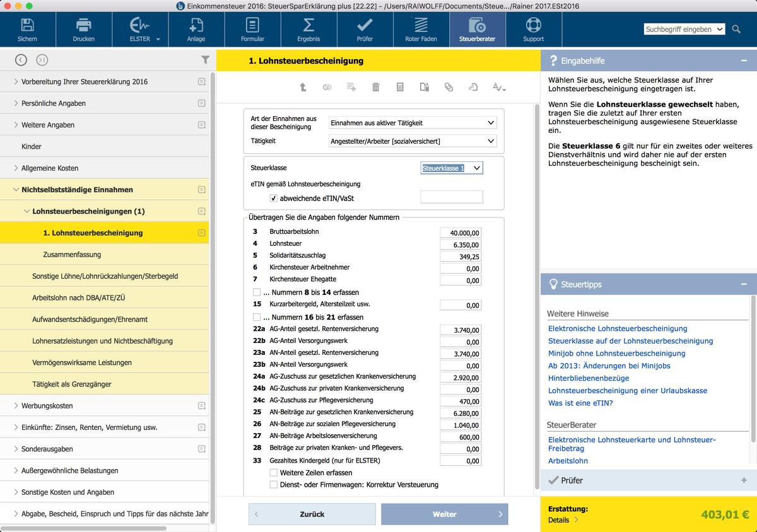Click the Bruttoarbeitslohn amount field
757x532 pixels.
pyautogui.click(x=461, y=232)
